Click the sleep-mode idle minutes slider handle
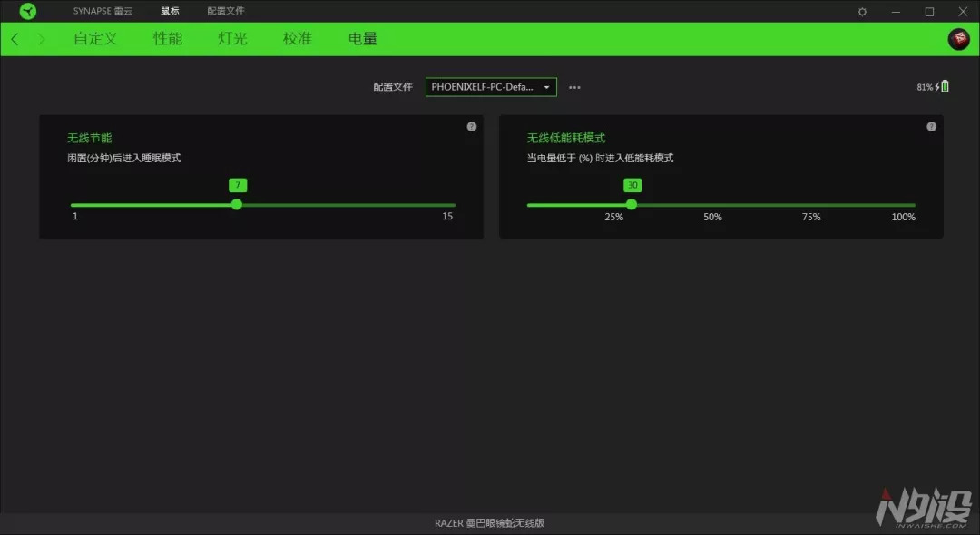Screen dimensions: 980x535 [236, 204]
